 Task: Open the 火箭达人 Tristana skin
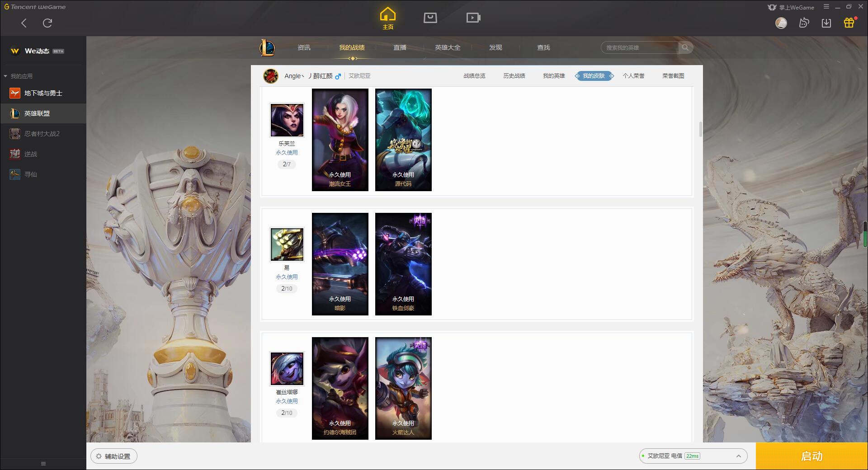pos(403,388)
